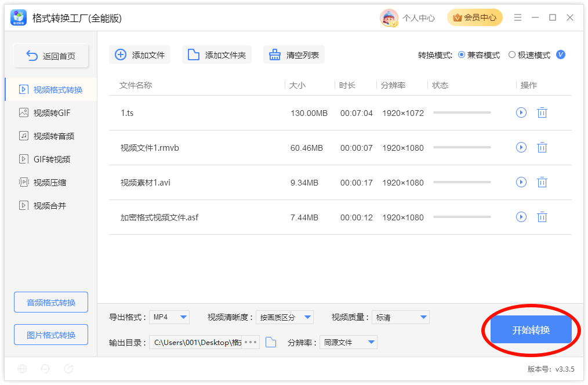The width and height of the screenshot is (588, 385).
Task: Select 兼容模式 radio button
Action: coord(462,55)
